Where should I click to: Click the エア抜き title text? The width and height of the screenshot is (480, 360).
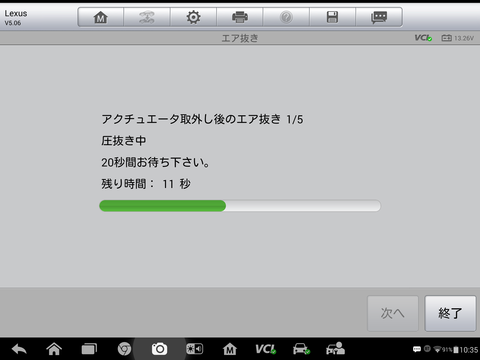point(240,38)
